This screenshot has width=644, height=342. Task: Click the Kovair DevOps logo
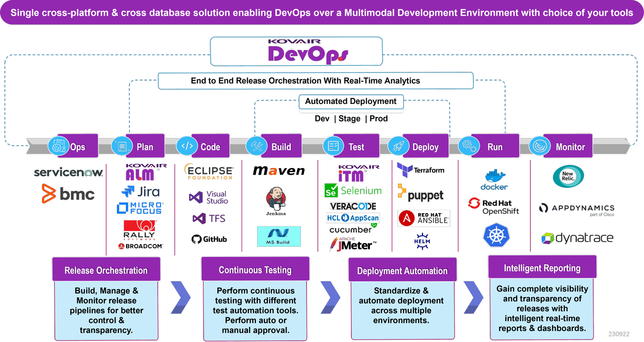tap(296, 51)
